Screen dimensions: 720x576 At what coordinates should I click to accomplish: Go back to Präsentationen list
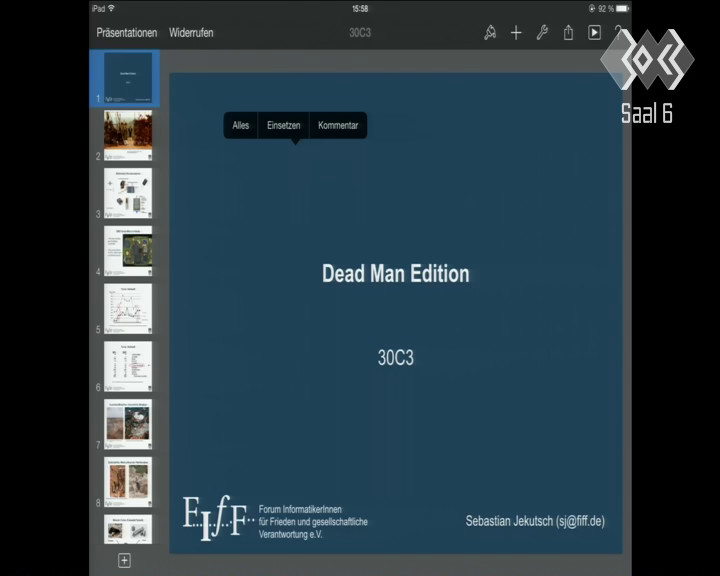[x=127, y=33]
